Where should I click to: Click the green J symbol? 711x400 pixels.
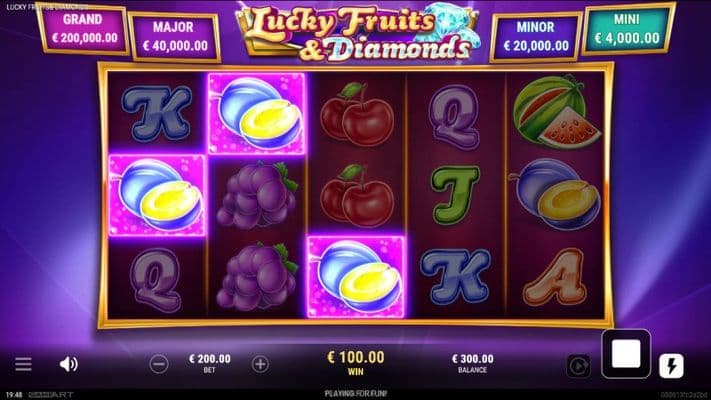[x=455, y=195]
